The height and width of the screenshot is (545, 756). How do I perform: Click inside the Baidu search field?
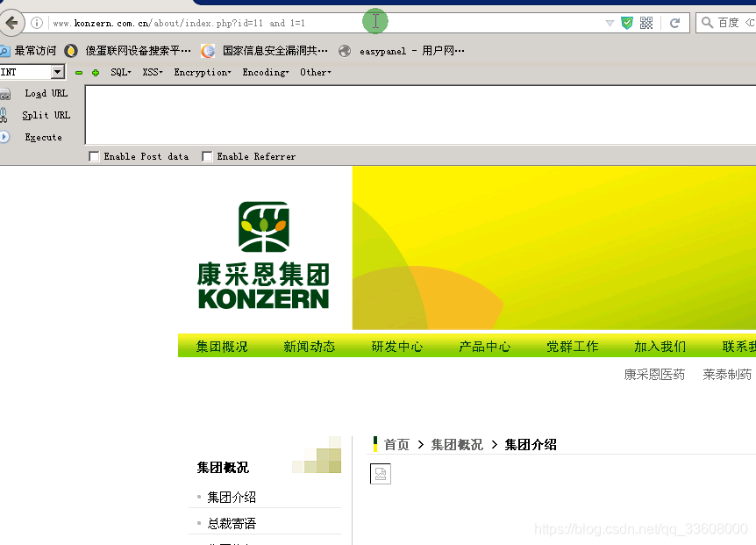click(x=735, y=22)
